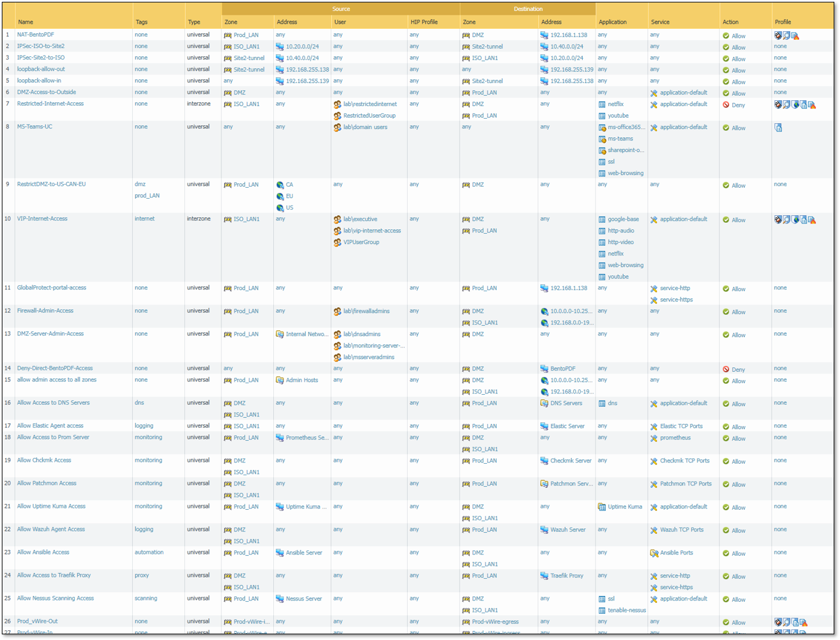The image size is (840, 640).
Task: Open the IPSec-ISO-to-Site2 rule
Action: click(40, 46)
